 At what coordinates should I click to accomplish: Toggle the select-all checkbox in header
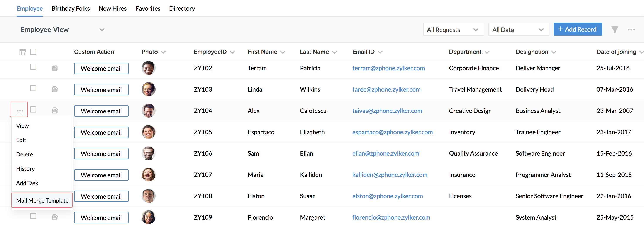tap(33, 52)
